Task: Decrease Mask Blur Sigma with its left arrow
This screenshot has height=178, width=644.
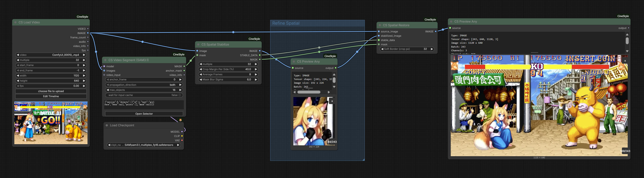Action: (200, 80)
